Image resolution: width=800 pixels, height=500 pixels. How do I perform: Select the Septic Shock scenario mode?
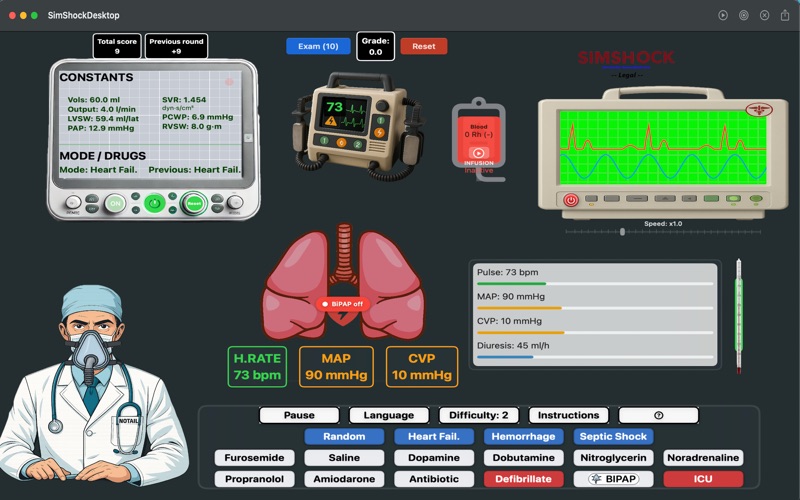pos(613,437)
